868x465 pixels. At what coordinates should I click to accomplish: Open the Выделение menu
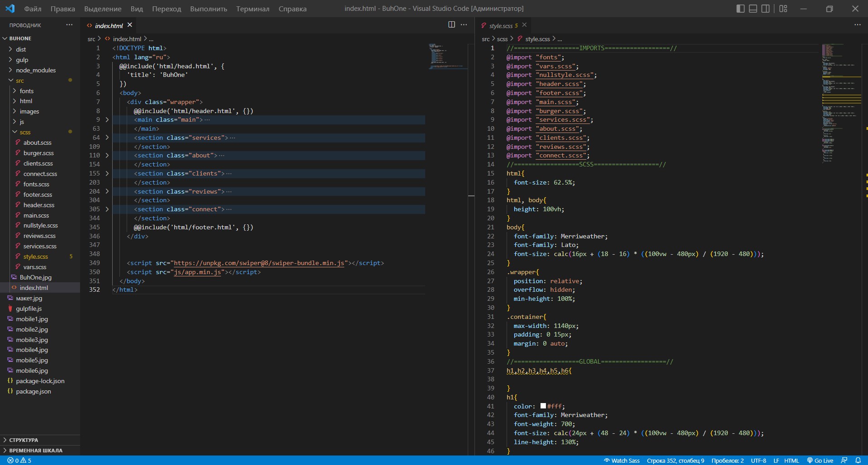click(x=103, y=9)
